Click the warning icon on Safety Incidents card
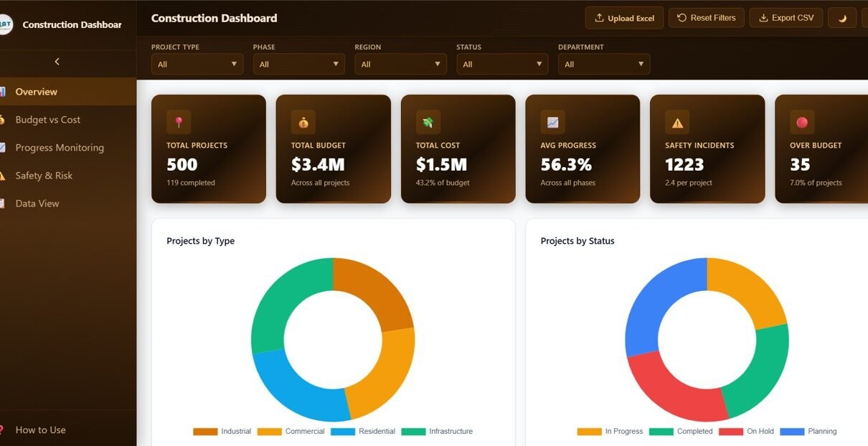 coord(677,123)
